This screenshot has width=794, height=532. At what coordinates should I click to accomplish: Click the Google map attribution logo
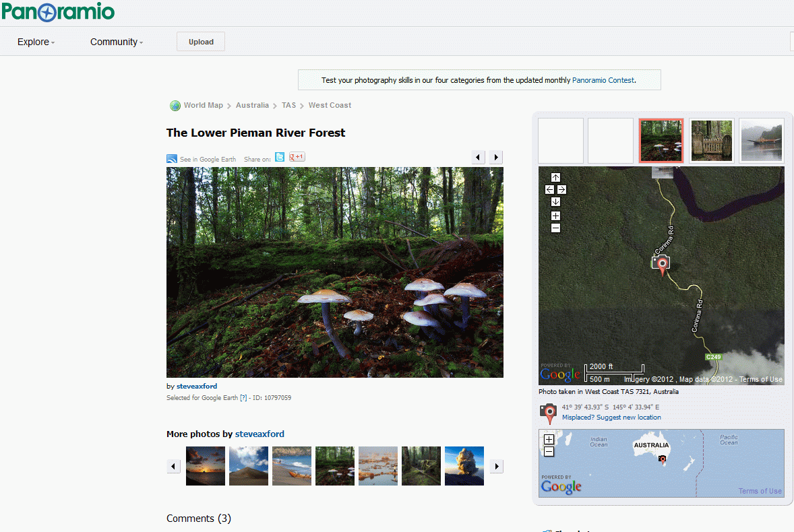tap(559, 374)
